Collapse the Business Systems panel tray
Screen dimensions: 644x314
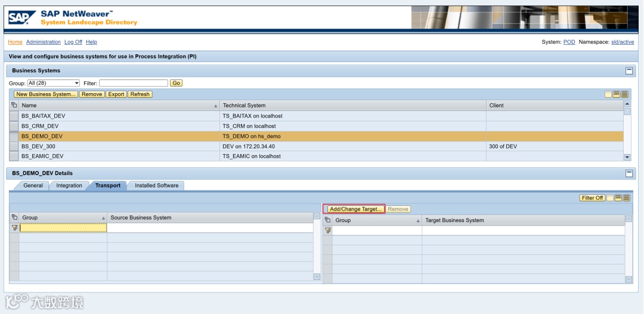[x=629, y=70]
